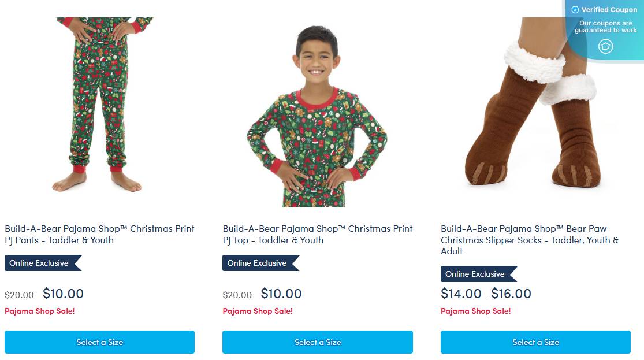The width and height of the screenshot is (644, 360).
Task: Click the Online Exclusive badge under PJ Top
Action: [258, 263]
